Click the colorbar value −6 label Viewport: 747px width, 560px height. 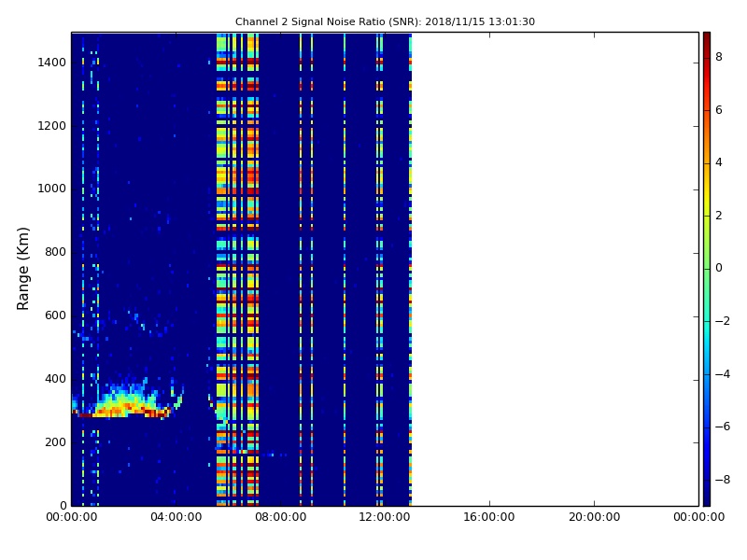722,427
